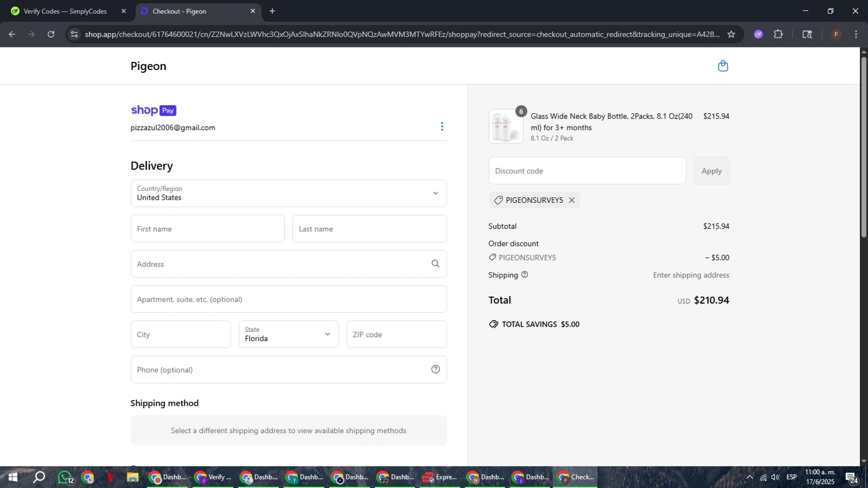868x488 pixels.
Task: Open WhatsApp from the taskbar
Action: pyautogui.click(x=65, y=478)
